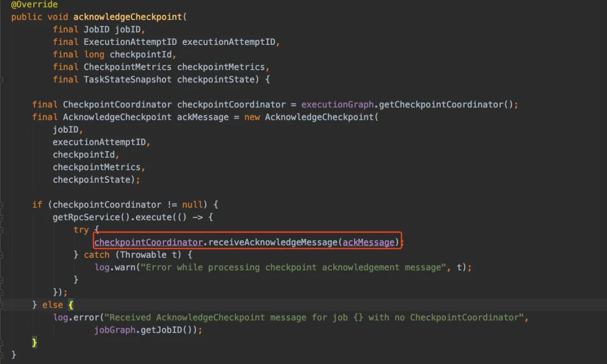Click the ackMessage variable declaration
The image size is (607, 364).
tap(203, 117)
